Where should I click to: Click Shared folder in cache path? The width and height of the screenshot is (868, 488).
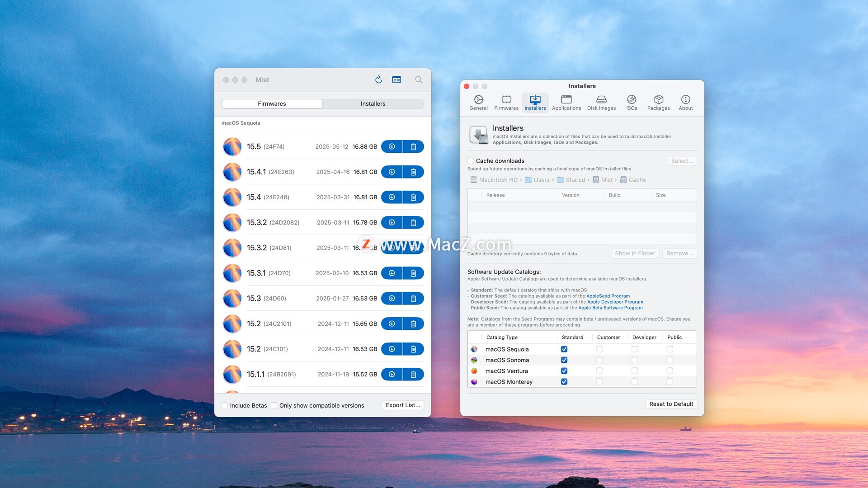point(571,180)
